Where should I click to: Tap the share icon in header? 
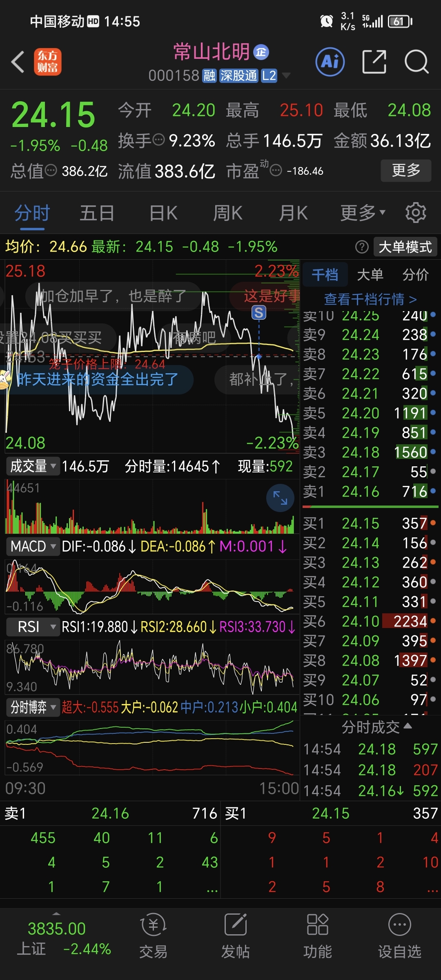[374, 62]
